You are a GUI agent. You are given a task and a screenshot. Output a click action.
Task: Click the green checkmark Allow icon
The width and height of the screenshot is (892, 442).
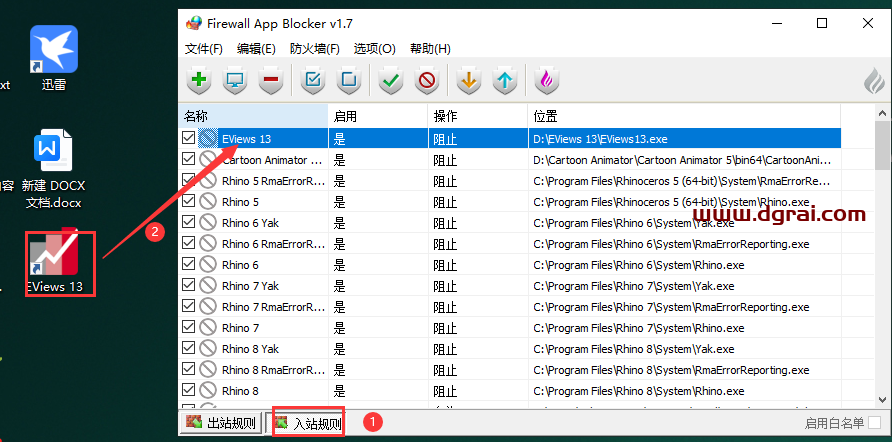tap(390, 81)
